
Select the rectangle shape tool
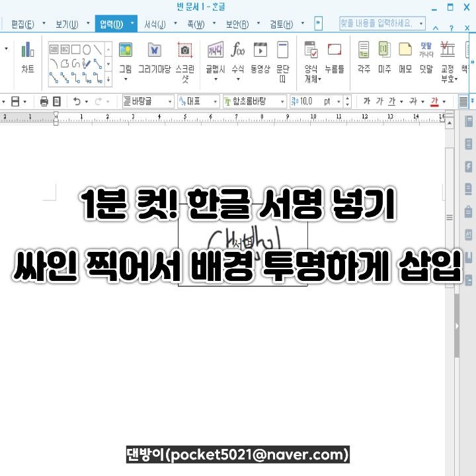75,50
